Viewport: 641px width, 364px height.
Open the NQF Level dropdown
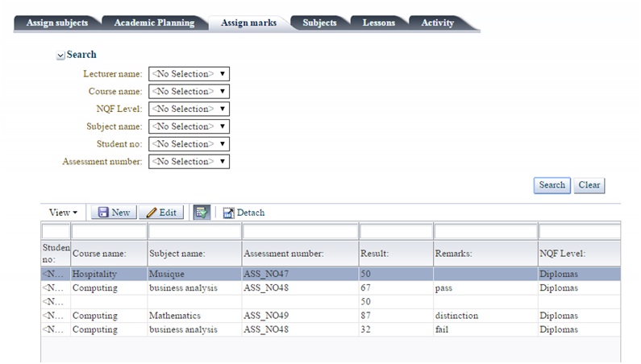pyautogui.click(x=189, y=109)
